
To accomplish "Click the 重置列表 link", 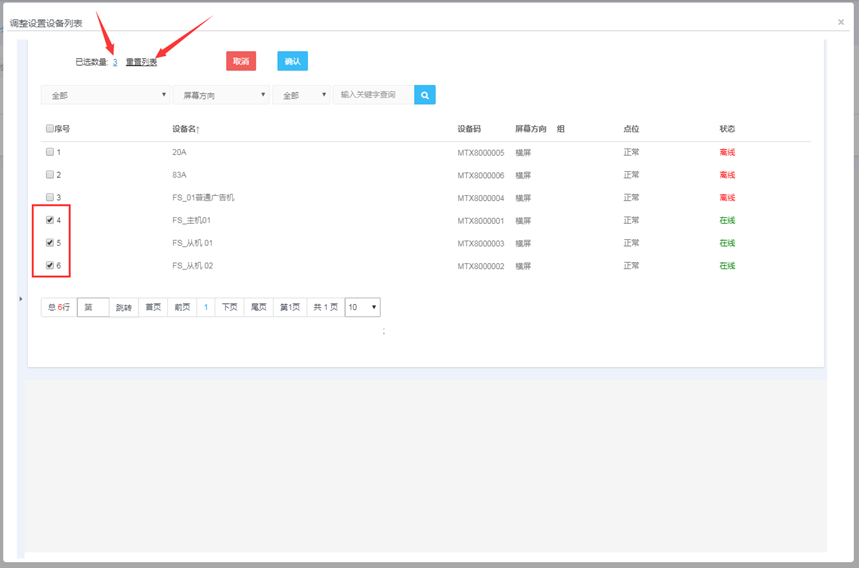I will click(141, 62).
